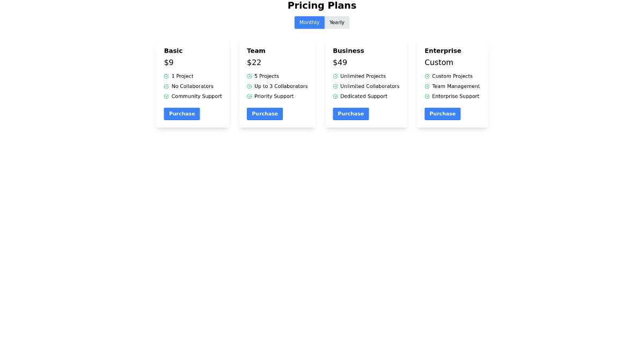Click the Pricing Plans title
Image resolution: width=644 pixels, height=338 pixels.
click(x=322, y=6)
